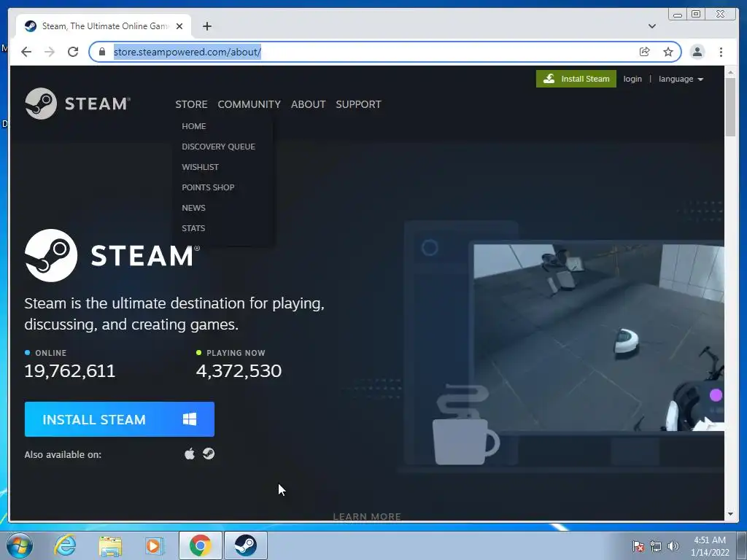This screenshot has height=560, width=747.
Task: Click the blue INSTALL STEAM button
Action: point(119,419)
